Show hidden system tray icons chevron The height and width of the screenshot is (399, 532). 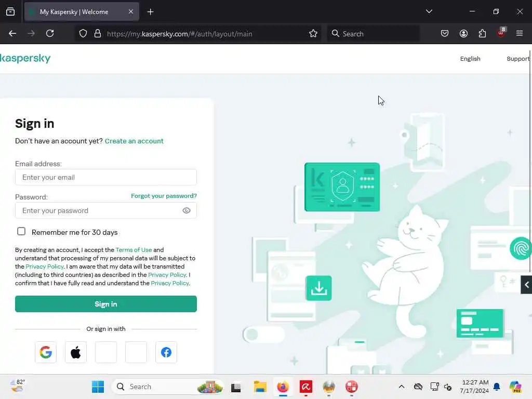click(402, 387)
